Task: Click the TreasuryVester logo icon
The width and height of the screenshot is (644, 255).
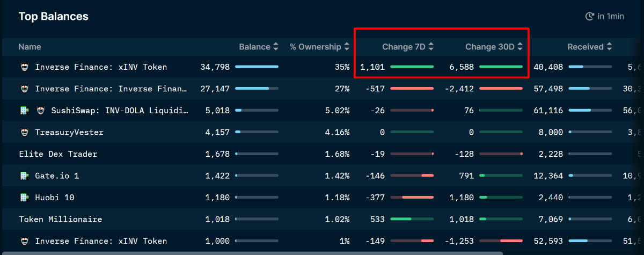Action: click(x=24, y=132)
